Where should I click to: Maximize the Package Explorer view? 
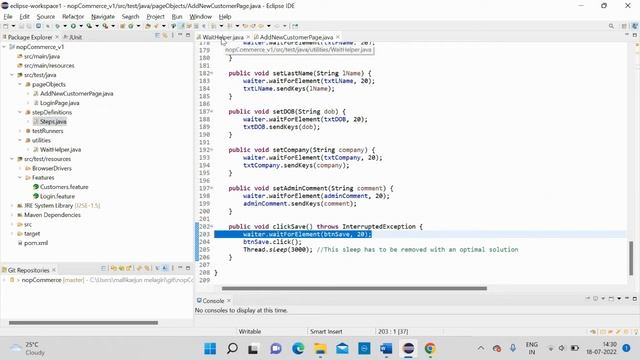[188, 35]
